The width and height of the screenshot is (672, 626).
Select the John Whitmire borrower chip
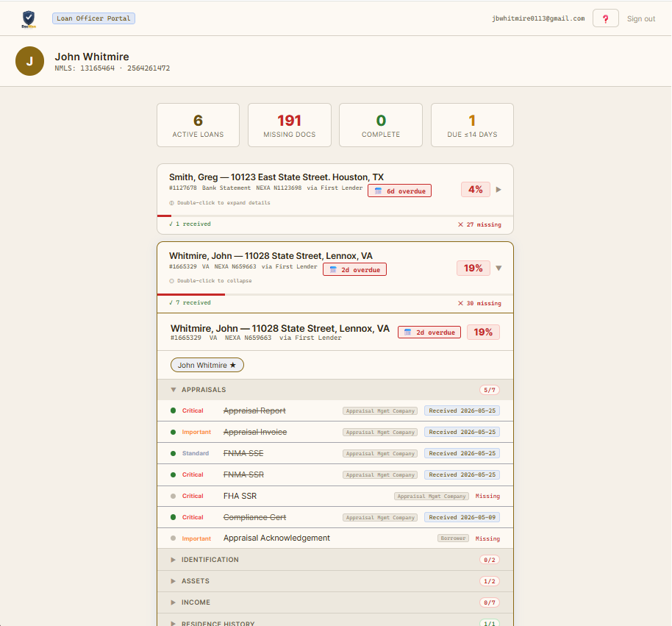click(207, 365)
